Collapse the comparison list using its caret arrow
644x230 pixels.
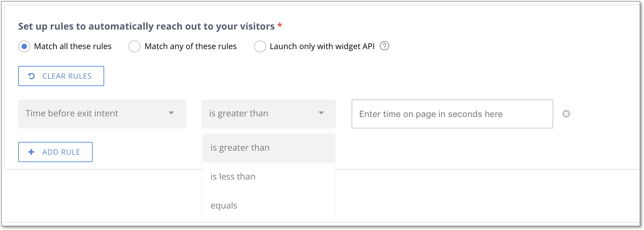pyautogui.click(x=321, y=113)
